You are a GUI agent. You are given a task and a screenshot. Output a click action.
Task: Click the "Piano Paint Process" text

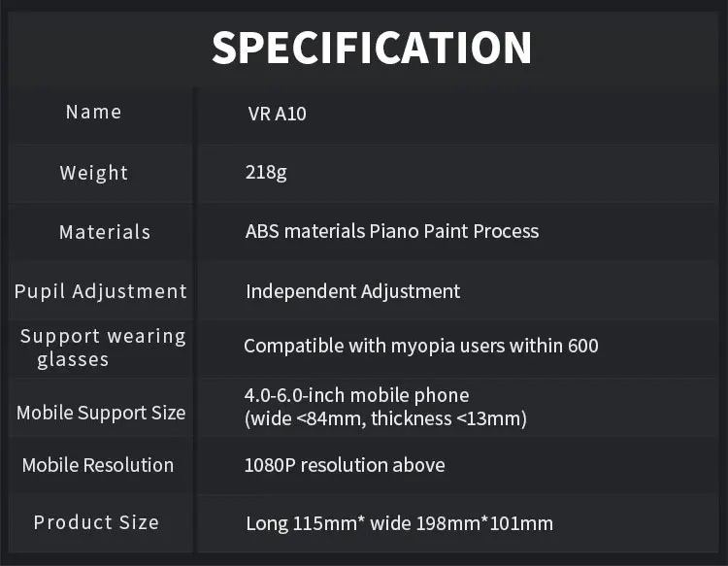tap(454, 232)
